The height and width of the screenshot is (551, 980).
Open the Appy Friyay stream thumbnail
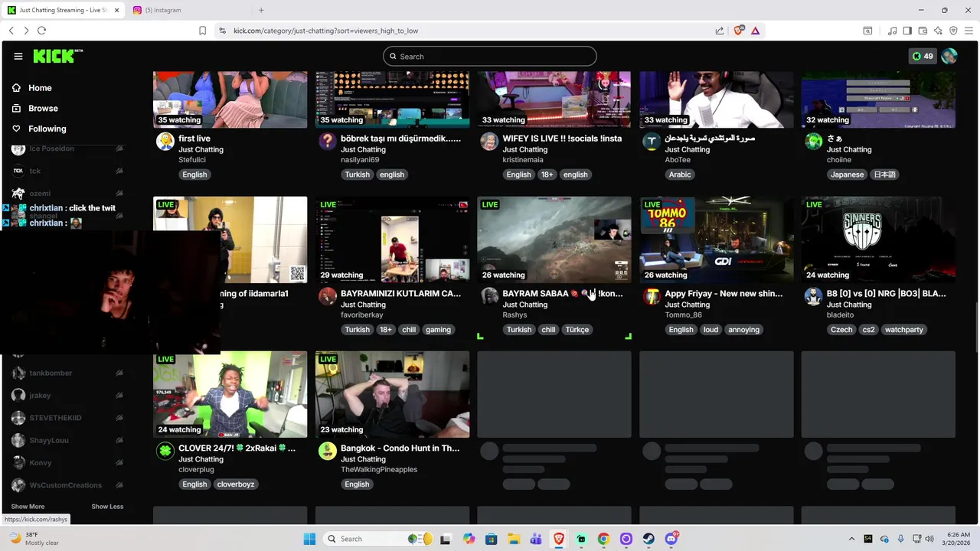pos(717,240)
